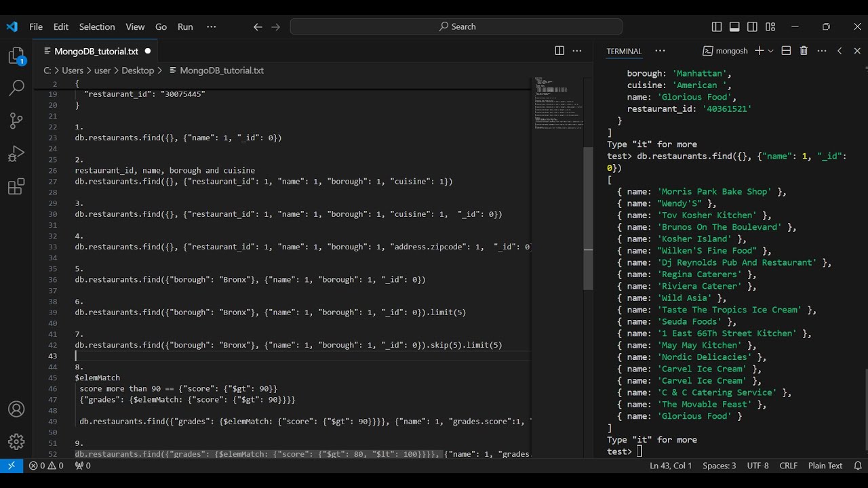Open the Accounts menu in activity bar
The image size is (868, 488).
click(16, 409)
